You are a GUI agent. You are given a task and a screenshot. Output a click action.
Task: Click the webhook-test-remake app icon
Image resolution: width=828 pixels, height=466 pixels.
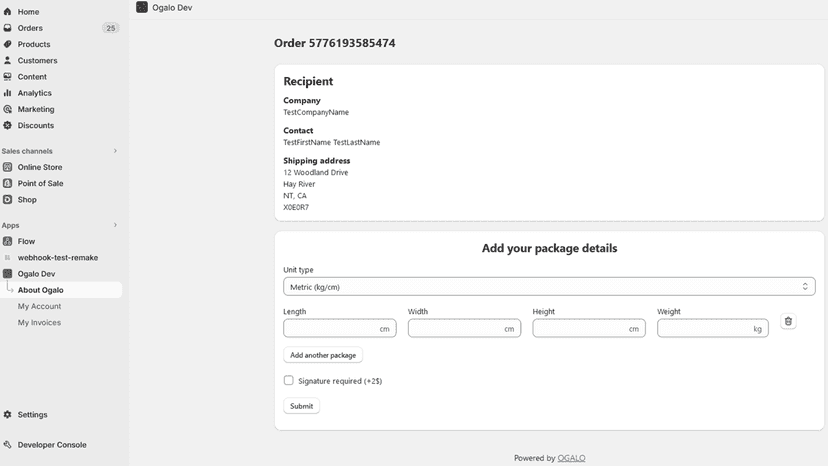(x=7, y=258)
